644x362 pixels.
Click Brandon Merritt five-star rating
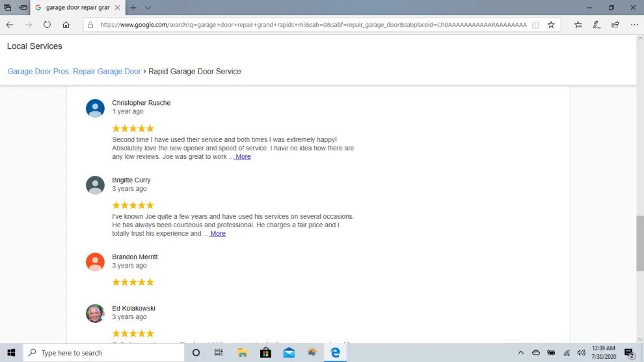pos(133,283)
